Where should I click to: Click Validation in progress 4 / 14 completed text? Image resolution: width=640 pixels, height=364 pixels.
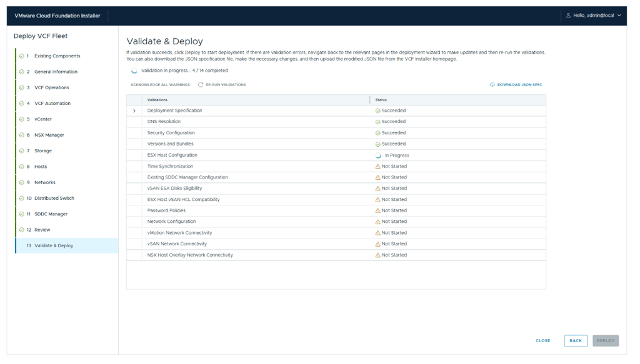pos(184,71)
